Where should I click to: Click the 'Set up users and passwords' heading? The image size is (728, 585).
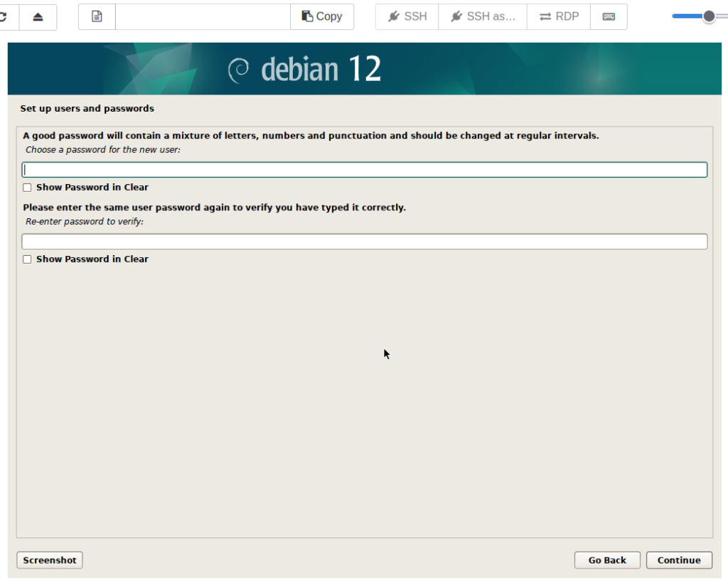click(87, 109)
